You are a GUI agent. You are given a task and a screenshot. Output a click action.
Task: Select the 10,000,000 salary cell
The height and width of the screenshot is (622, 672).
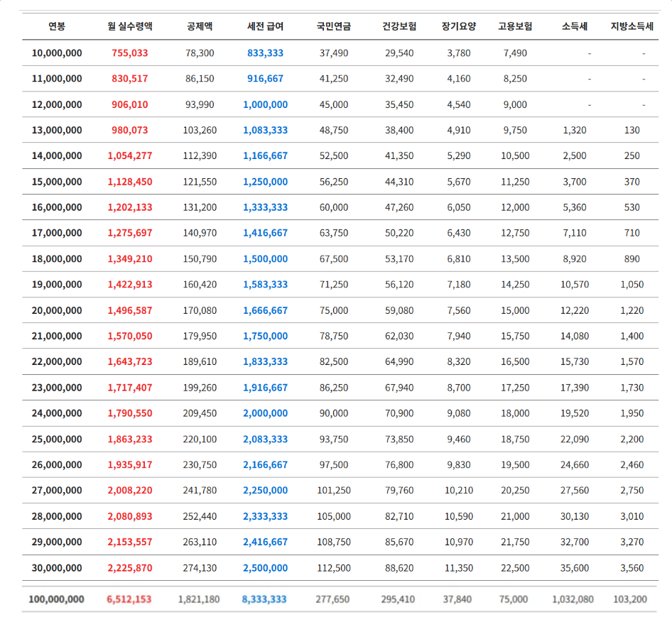tap(57, 53)
